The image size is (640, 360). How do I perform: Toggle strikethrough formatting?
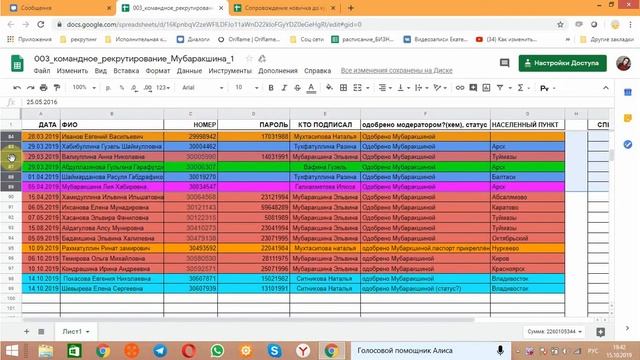[297, 88]
